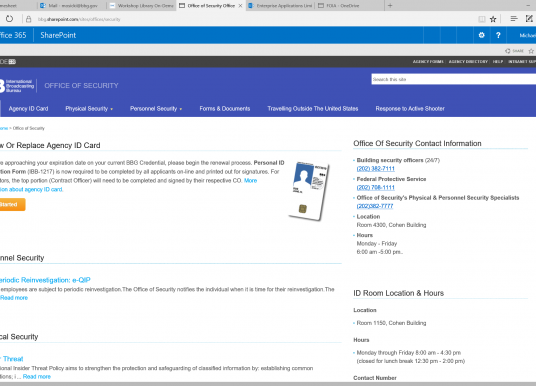Open the Make a Web Note icon

pos(529,19)
